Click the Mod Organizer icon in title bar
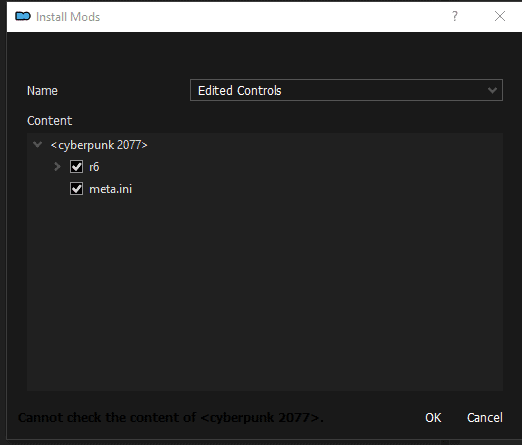 click(23, 16)
